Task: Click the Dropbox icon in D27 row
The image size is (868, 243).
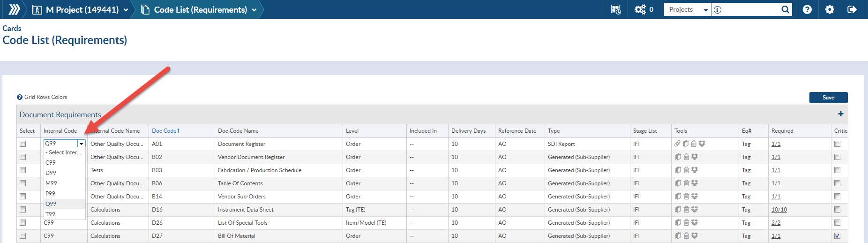Action: (x=695, y=235)
